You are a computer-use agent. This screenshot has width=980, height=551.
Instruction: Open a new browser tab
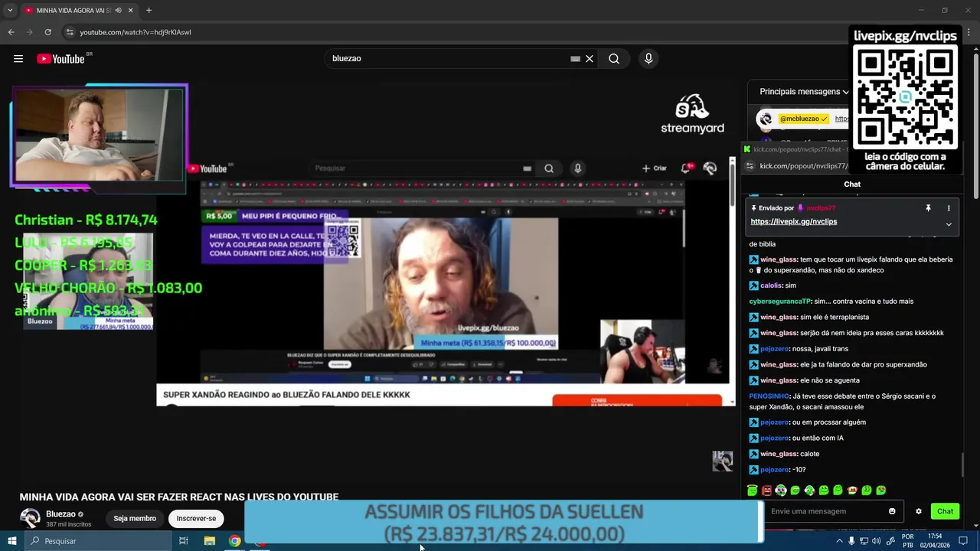click(x=149, y=11)
